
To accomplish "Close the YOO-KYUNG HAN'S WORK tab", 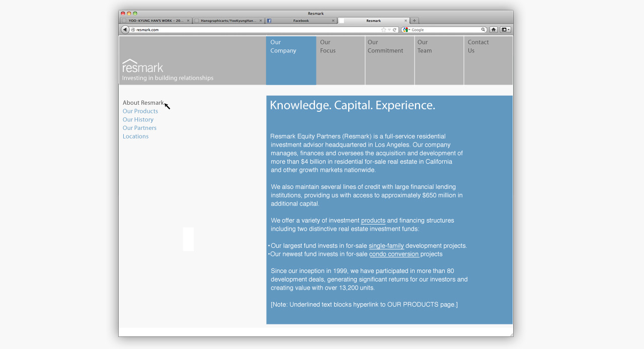I will pyautogui.click(x=188, y=21).
